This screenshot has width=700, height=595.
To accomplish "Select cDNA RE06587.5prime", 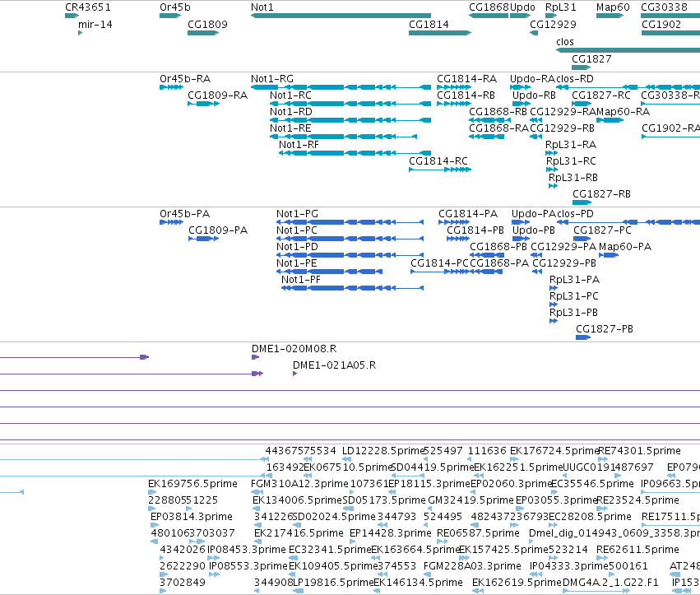I will pyautogui.click(x=441, y=542).
